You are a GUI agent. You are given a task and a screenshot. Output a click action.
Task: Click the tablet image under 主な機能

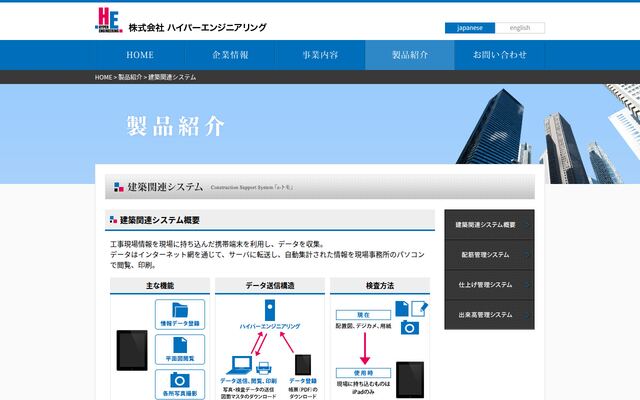point(132,350)
